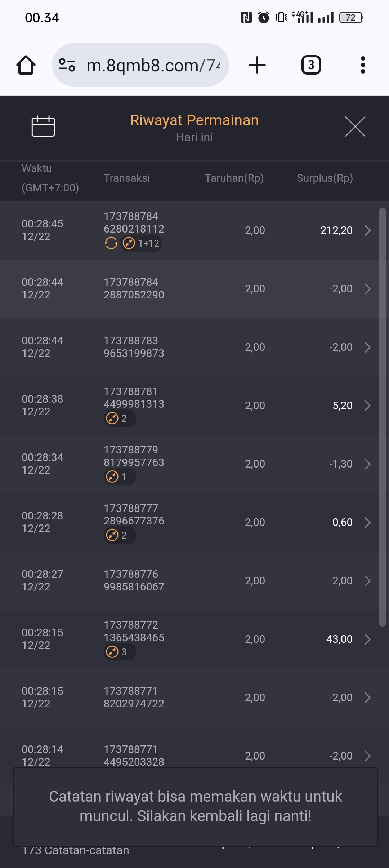The height and width of the screenshot is (868, 389).
Task: Tap the site settings icon in address bar
Action: [67, 65]
